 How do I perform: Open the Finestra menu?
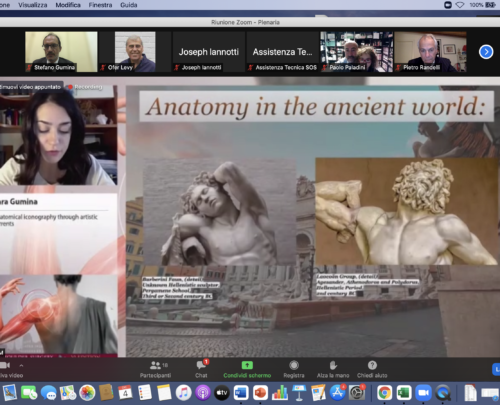(100, 5)
